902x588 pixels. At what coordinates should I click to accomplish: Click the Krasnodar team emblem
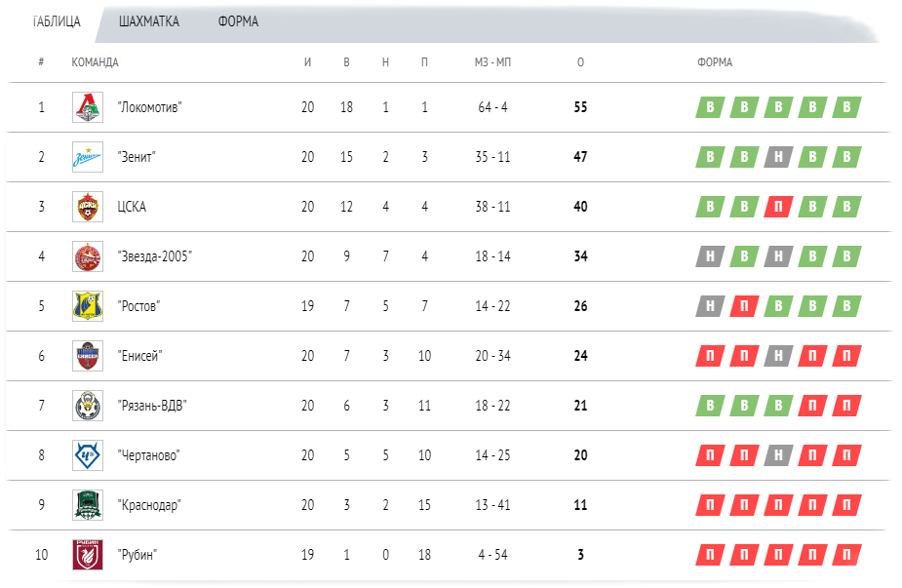pos(88,505)
